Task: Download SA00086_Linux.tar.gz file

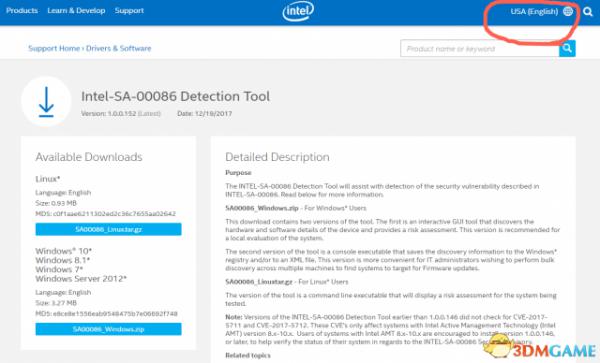Action: point(108,229)
